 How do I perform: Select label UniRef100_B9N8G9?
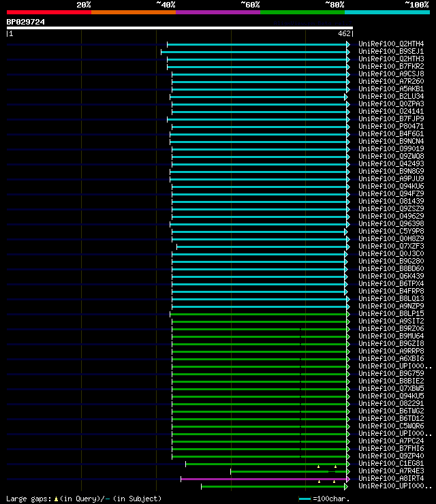391,171
